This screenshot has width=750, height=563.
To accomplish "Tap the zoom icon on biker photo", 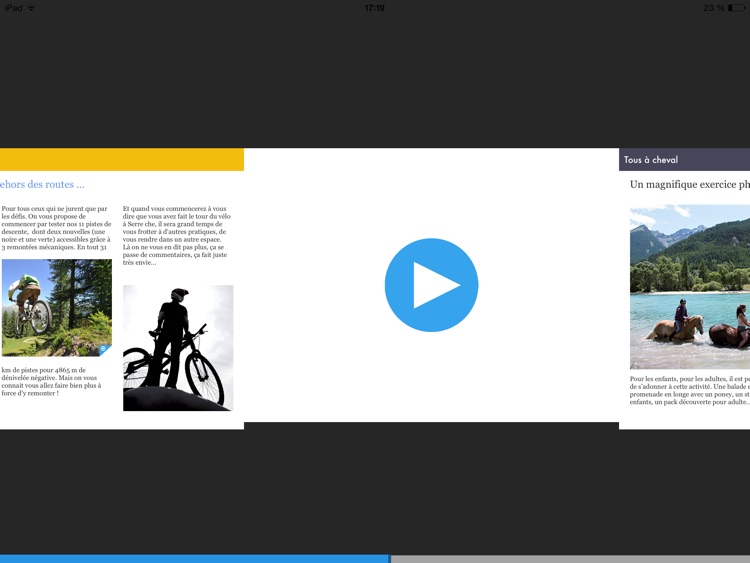I will pyautogui.click(x=105, y=349).
